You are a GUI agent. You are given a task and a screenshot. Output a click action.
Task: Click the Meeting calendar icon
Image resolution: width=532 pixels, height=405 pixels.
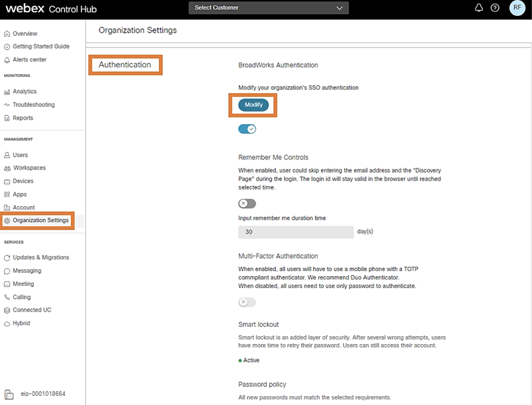(x=7, y=284)
